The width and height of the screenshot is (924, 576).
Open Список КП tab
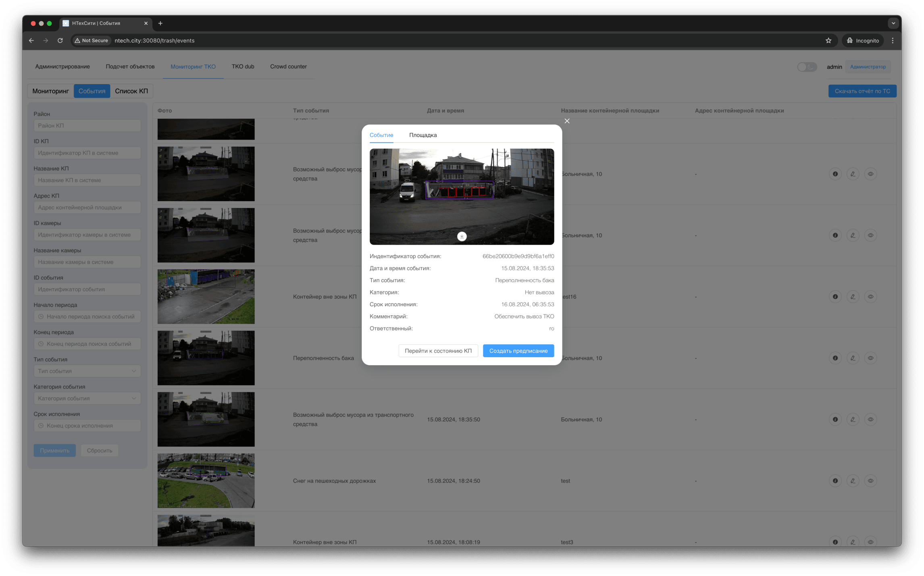click(x=131, y=91)
